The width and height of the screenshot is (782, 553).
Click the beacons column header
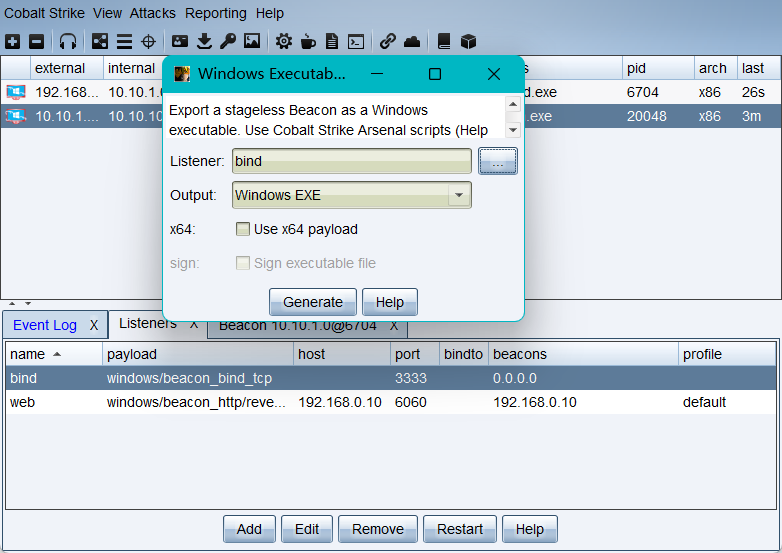click(x=583, y=354)
